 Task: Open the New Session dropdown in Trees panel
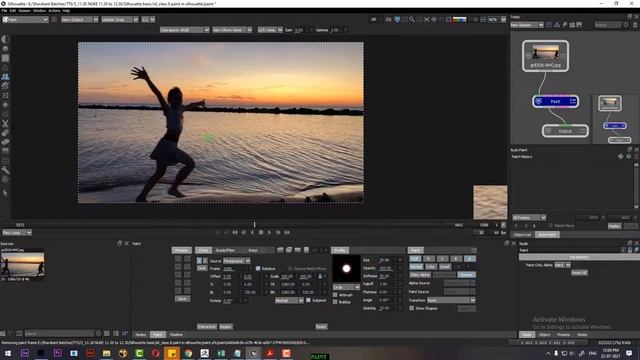click(x=527, y=25)
